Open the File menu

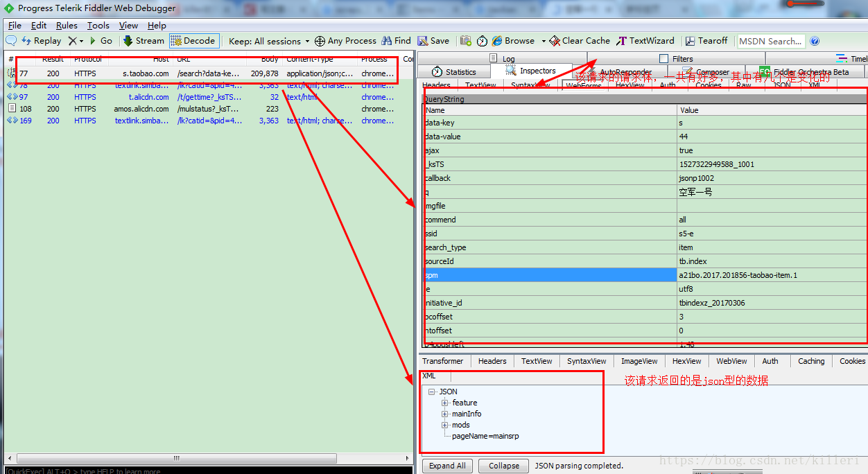[15, 25]
